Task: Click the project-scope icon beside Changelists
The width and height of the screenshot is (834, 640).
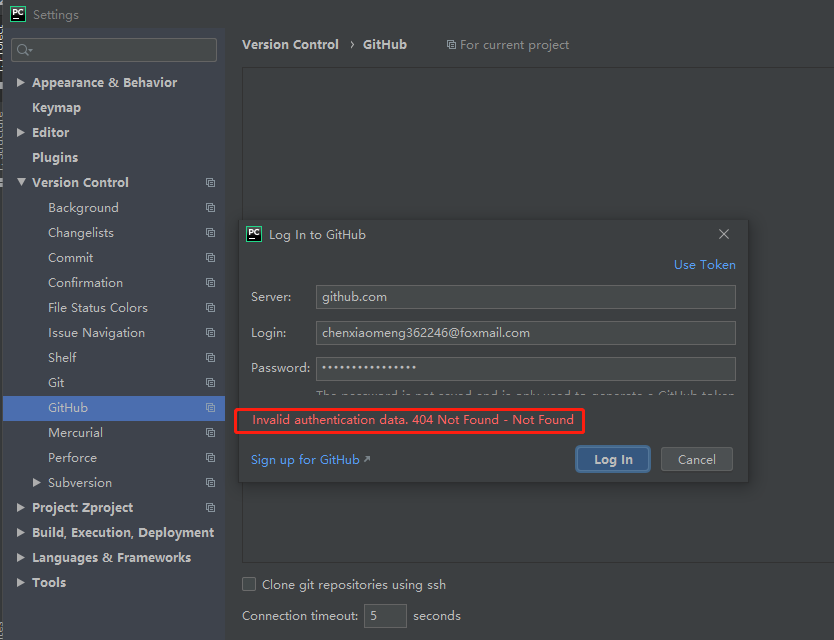Action: click(x=211, y=232)
